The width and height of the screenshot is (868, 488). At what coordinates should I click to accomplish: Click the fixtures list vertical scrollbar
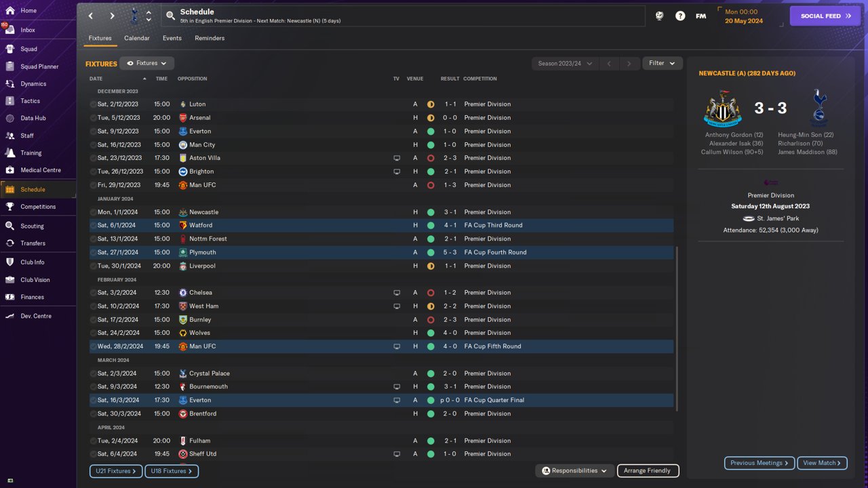click(677, 329)
